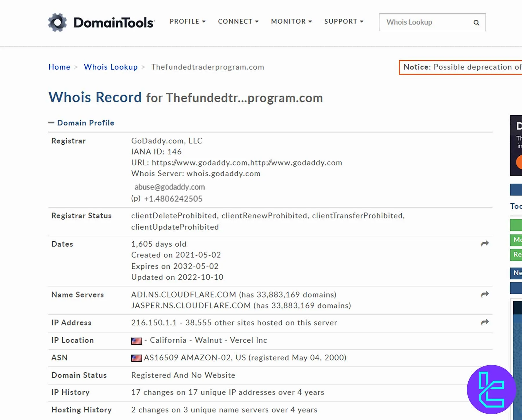The width and height of the screenshot is (522, 420).
Task: Click the DomainTools gear logo
Action: click(57, 22)
